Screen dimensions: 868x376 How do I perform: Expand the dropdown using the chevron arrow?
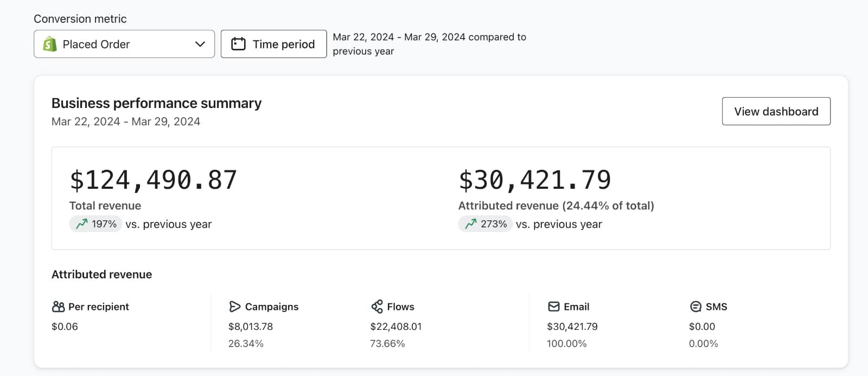200,44
